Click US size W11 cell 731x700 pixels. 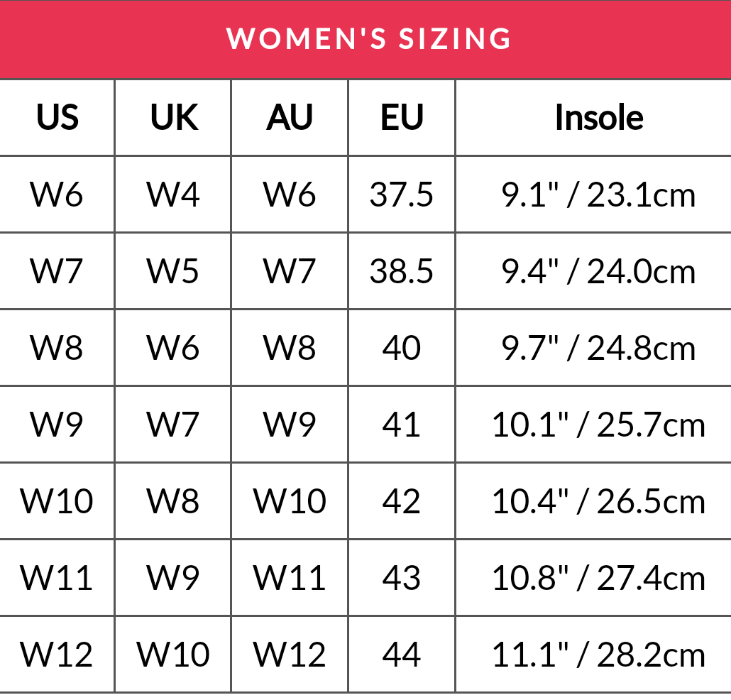pyautogui.click(x=57, y=578)
